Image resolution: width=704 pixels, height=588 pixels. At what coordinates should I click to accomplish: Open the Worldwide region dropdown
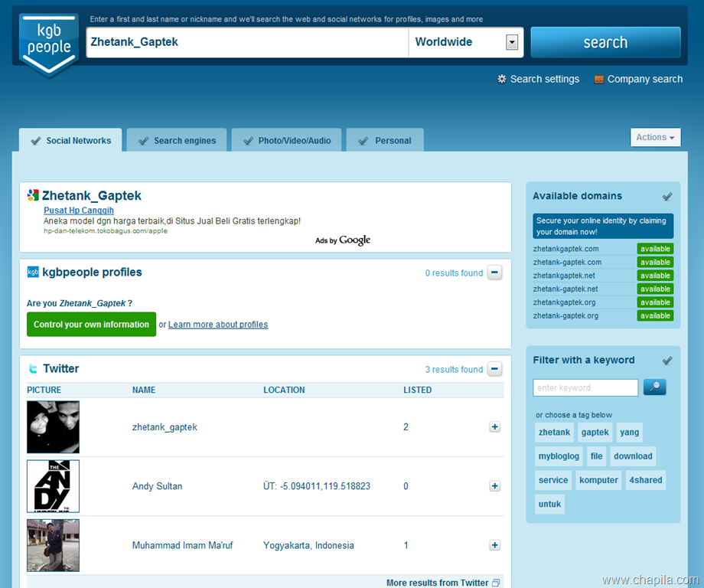pos(512,42)
